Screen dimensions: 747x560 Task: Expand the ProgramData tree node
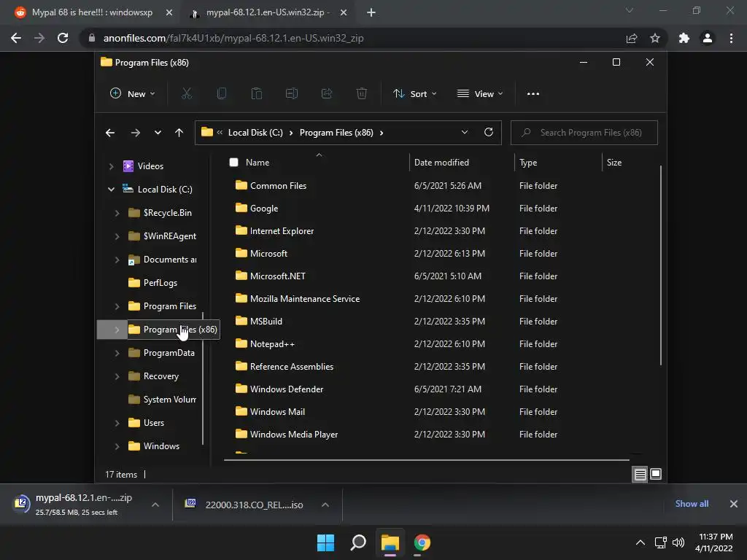coord(117,353)
